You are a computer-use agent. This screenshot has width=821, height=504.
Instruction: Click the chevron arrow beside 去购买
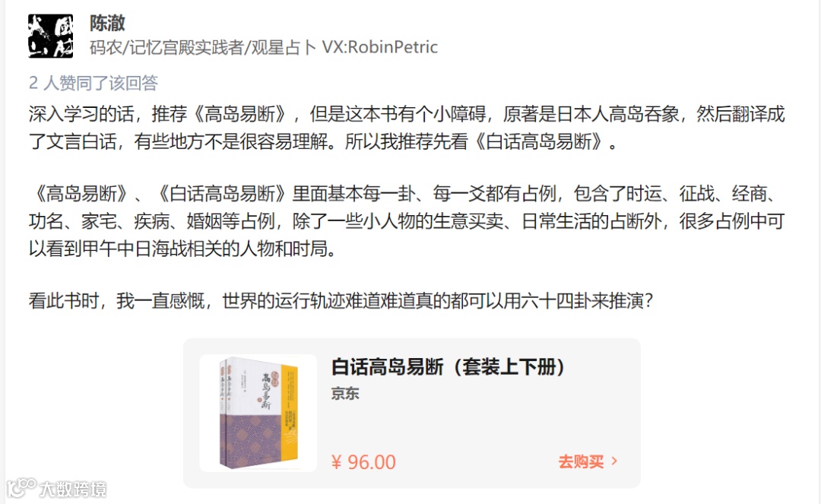[x=614, y=461]
